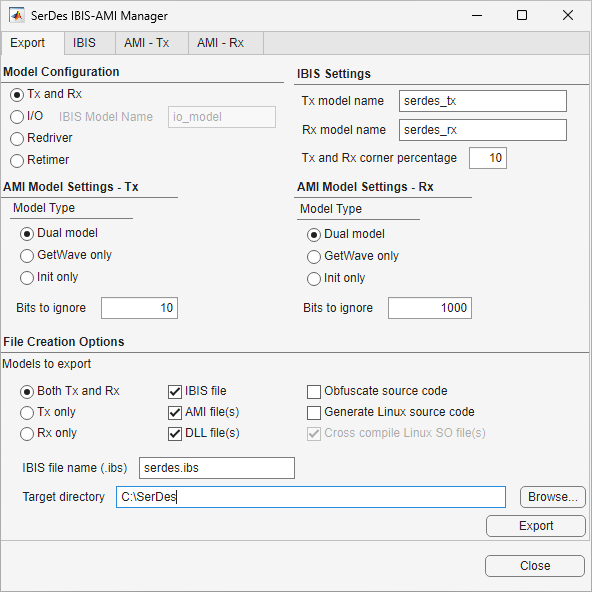Select Rx only export option
The height and width of the screenshot is (592, 592).
click(27, 434)
